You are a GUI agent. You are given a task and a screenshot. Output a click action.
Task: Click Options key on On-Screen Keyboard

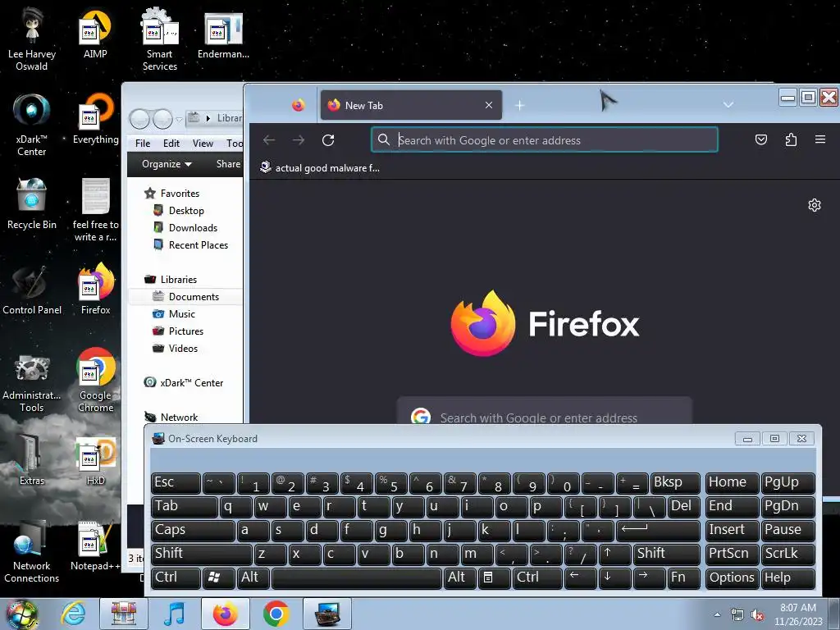click(732, 578)
